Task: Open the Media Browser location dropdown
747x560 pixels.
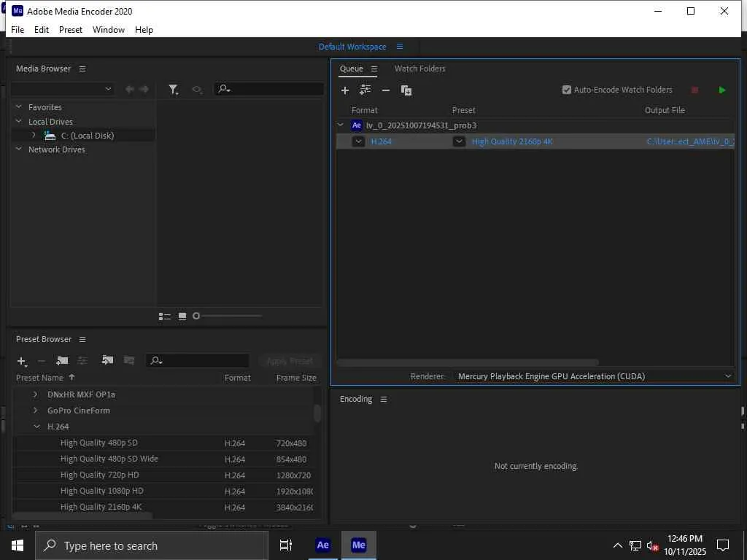Action: (x=63, y=89)
